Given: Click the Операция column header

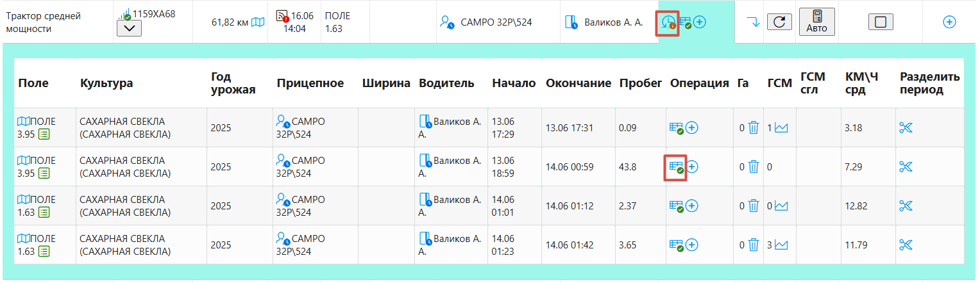Looking at the screenshot, I should tap(699, 83).
